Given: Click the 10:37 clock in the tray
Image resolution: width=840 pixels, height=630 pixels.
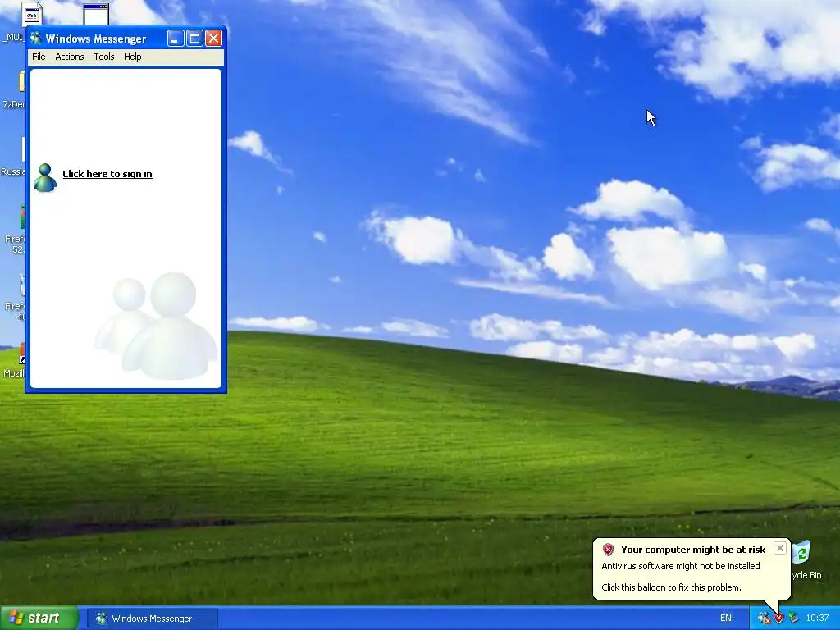Looking at the screenshot, I should [818, 619].
